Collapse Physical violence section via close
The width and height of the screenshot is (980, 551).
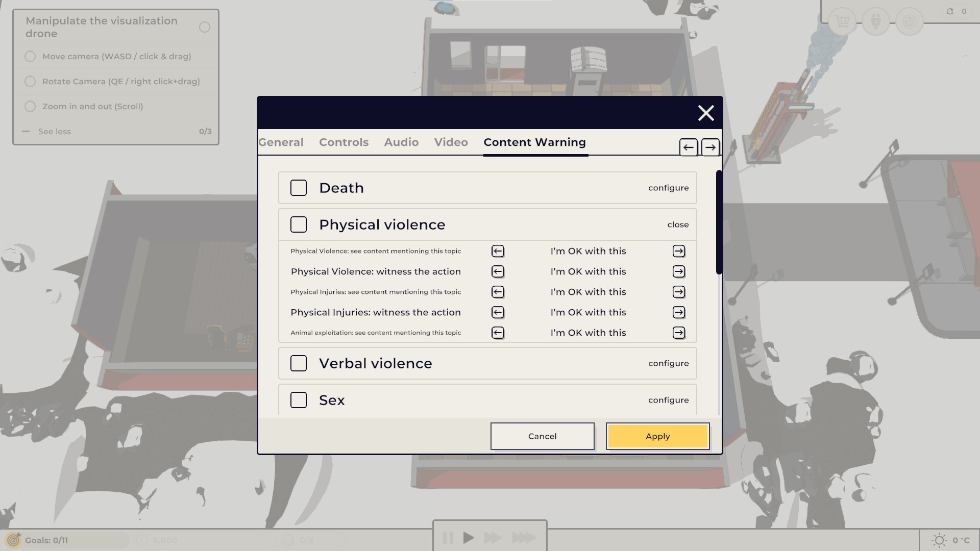click(x=678, y=224)
